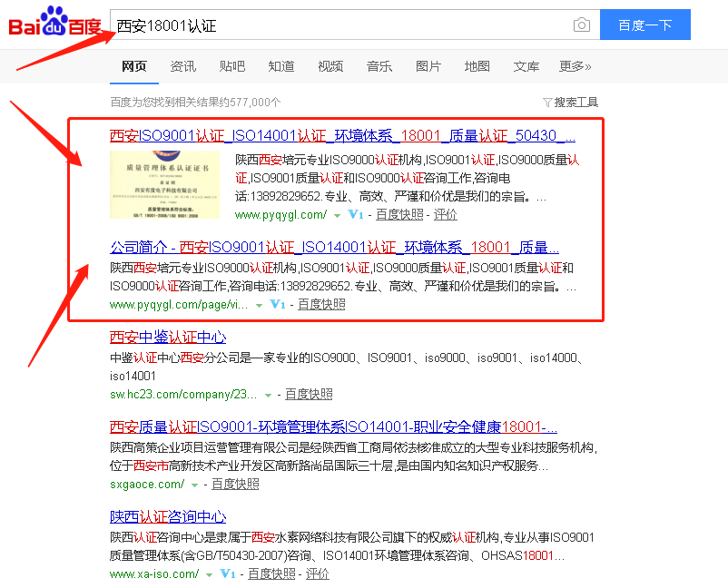728x588 pixels.
Task: Switch to the 资讯 tab
Action: (x=183, y=66)
